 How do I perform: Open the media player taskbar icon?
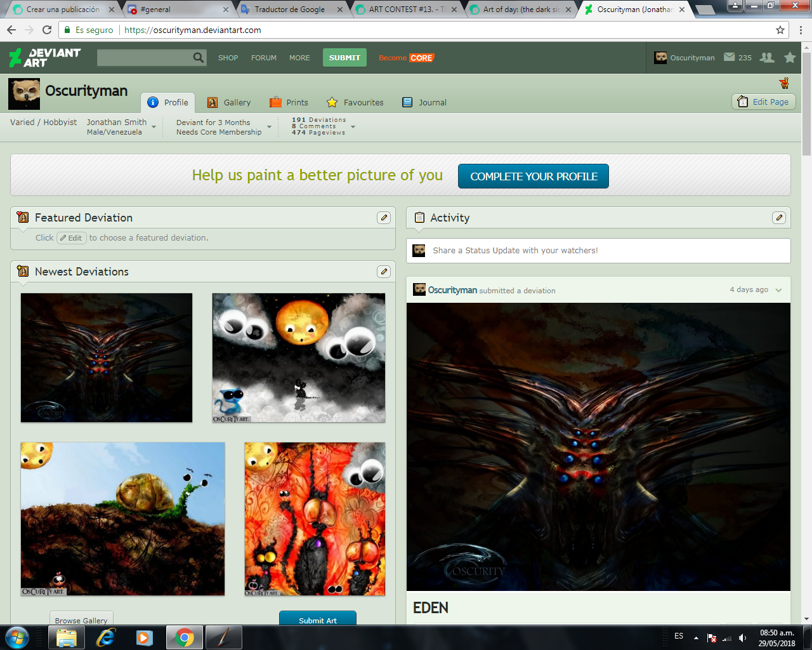click(x=145, y=637)
